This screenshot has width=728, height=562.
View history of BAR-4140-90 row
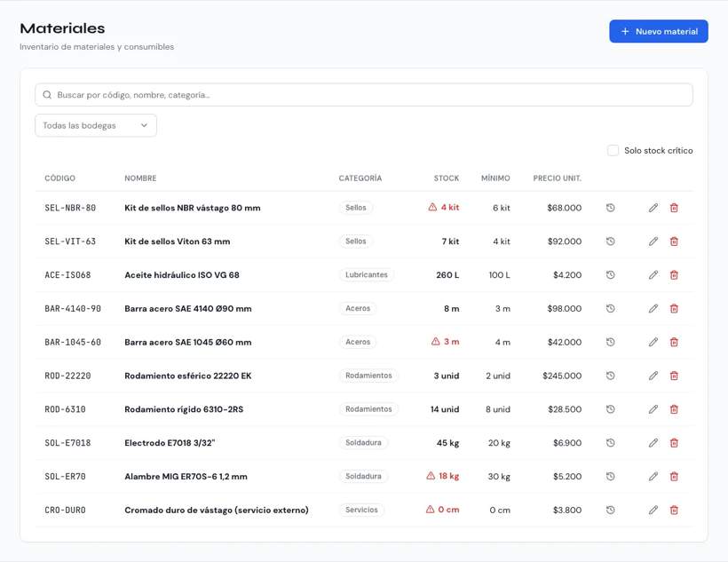pyautogui.click(x=611, y=308)
